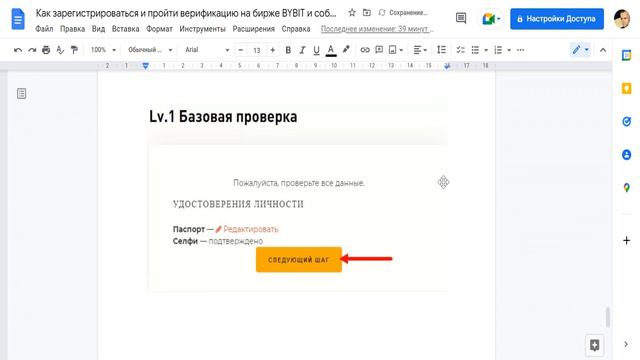Open Google Keep side panel
Viewport: 640px width, 360px height.
coord(627,88)
